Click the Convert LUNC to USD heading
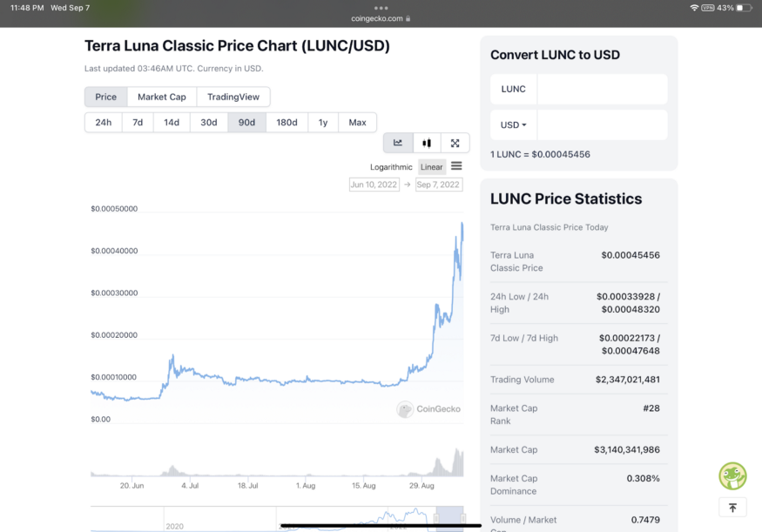 click(x=555, y=55)
